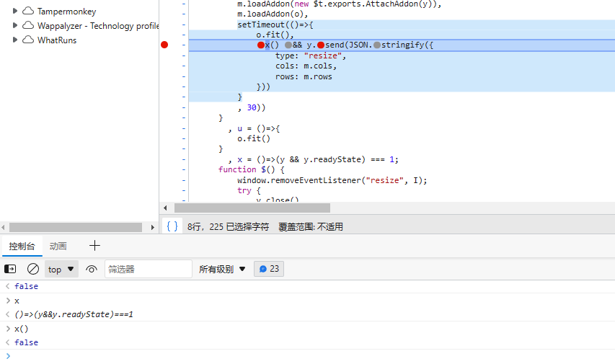Focus the 筛选器 filter input
This screenshot has width=615, height=364.
[149, 269]
